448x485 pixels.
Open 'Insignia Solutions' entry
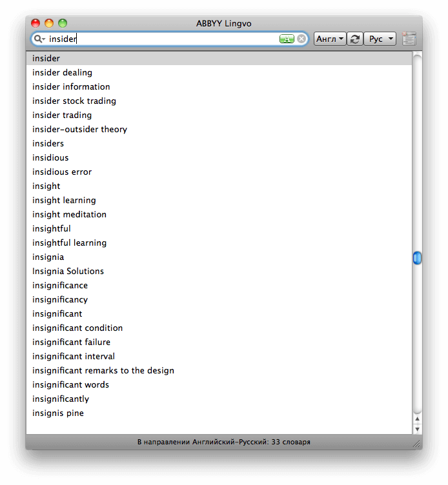tap(68, 272)
